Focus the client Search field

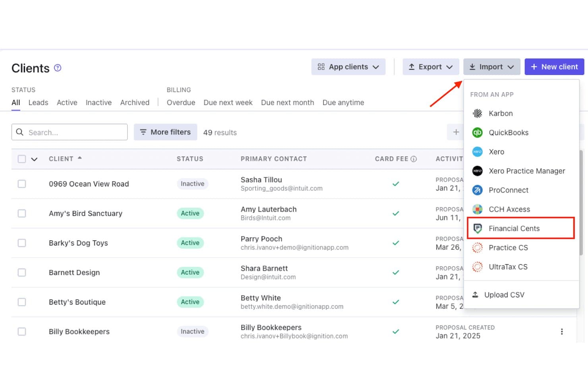(x=70, y=132)
